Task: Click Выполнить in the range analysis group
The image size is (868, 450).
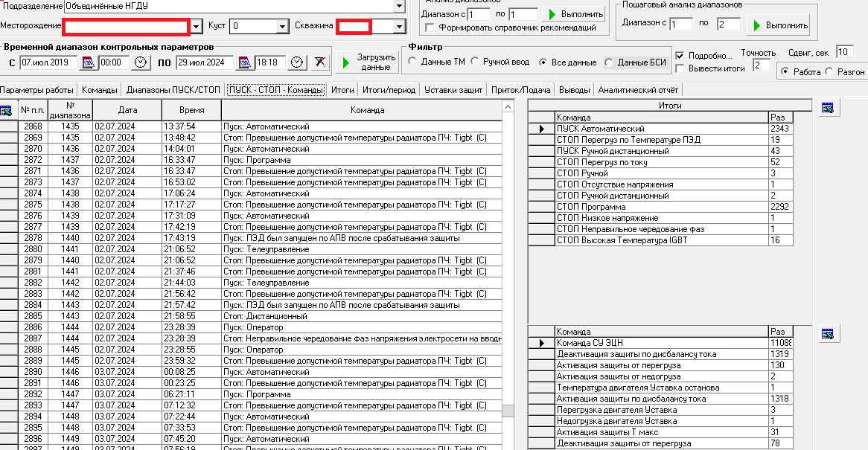Action: tap(574, 14)
